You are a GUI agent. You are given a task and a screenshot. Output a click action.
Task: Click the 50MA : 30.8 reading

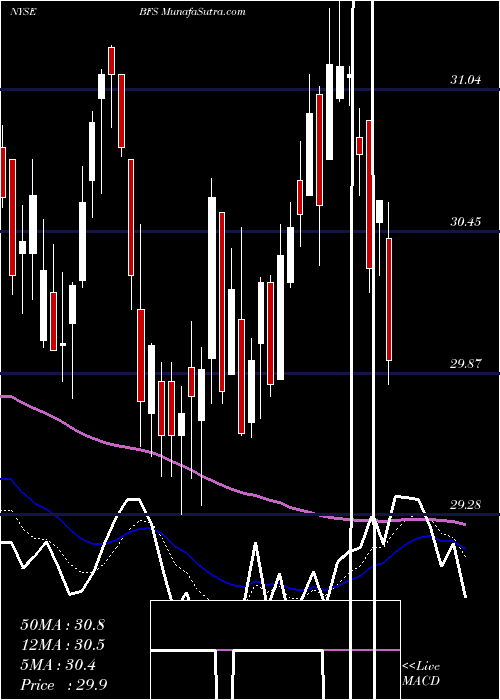62,625
